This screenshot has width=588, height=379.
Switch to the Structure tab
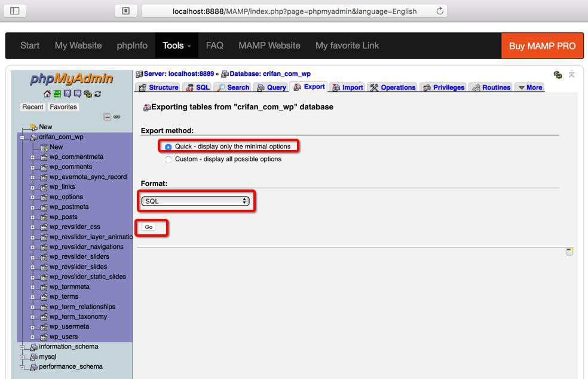(x=158, y=87)
